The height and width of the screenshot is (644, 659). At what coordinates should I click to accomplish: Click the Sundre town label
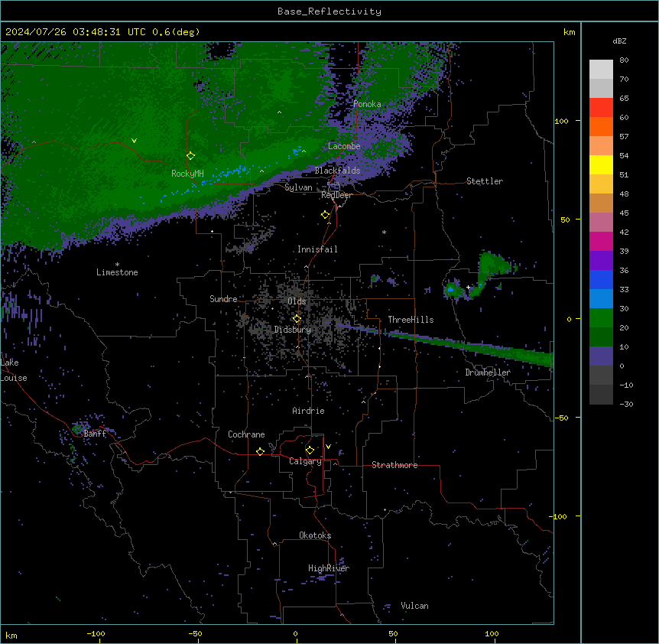[223, 299]
